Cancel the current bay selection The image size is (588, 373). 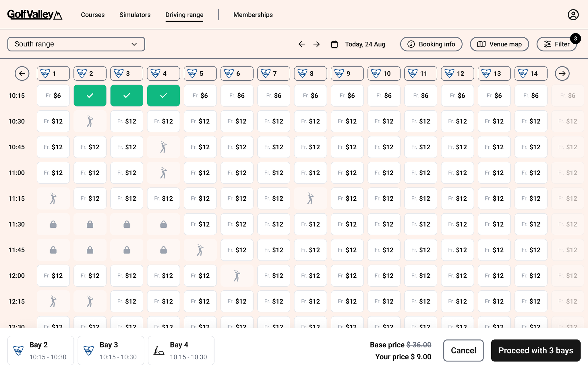pos(463,350)
